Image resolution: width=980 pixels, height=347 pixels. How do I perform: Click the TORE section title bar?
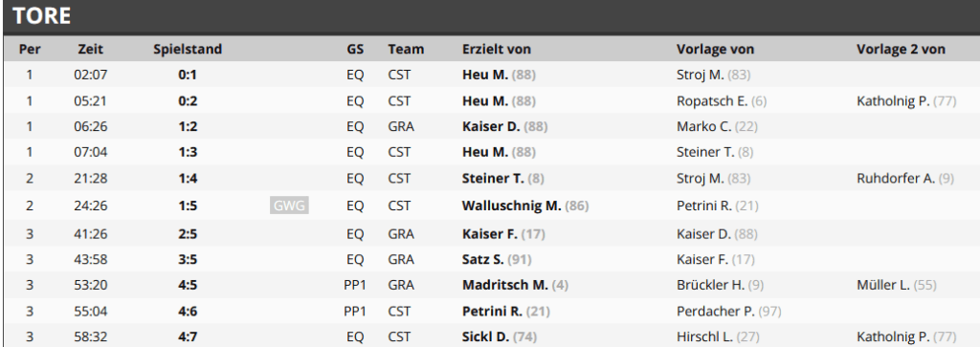tap(491, 15)
